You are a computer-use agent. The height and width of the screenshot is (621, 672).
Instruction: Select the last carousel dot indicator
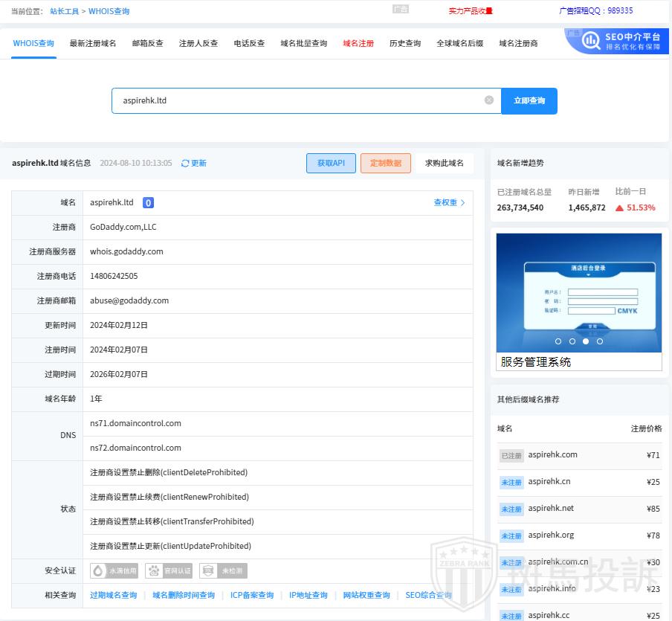pos(600,341)
